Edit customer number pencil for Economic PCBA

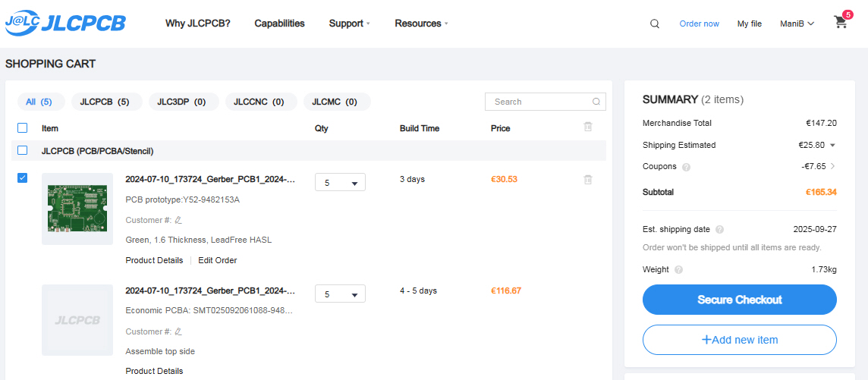point(178,332)
